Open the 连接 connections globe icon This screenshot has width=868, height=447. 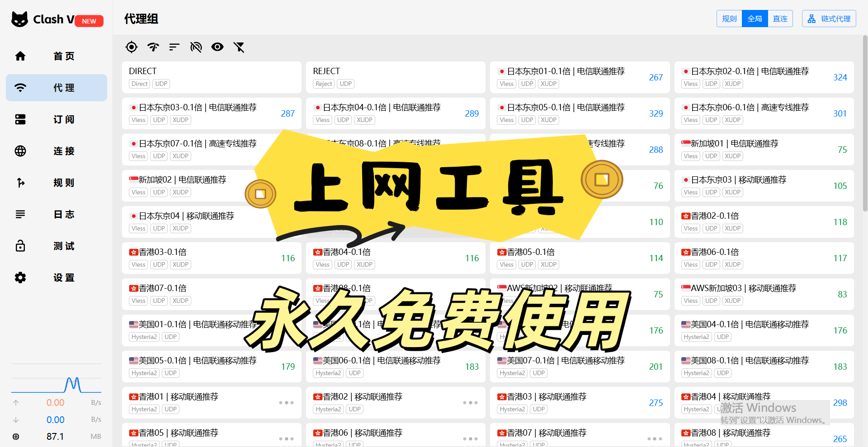(x=20, y=151)
